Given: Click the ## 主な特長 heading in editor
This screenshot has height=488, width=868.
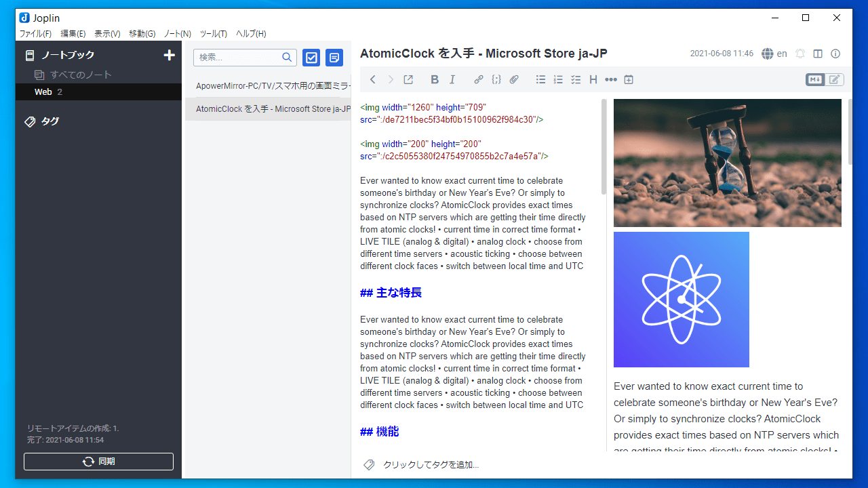Looking at the screenshot, I should pos(391,293).
